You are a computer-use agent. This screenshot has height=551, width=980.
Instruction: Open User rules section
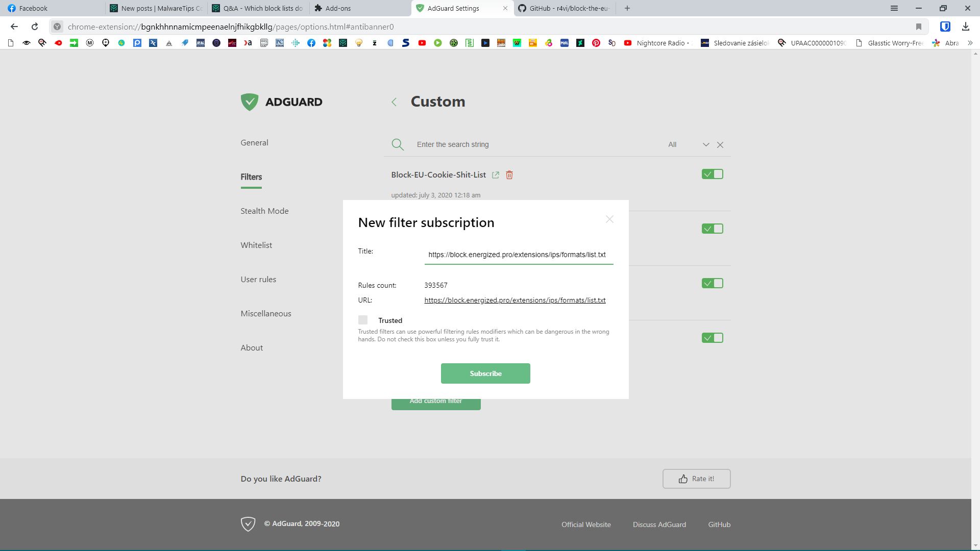(x=258, y=280)
